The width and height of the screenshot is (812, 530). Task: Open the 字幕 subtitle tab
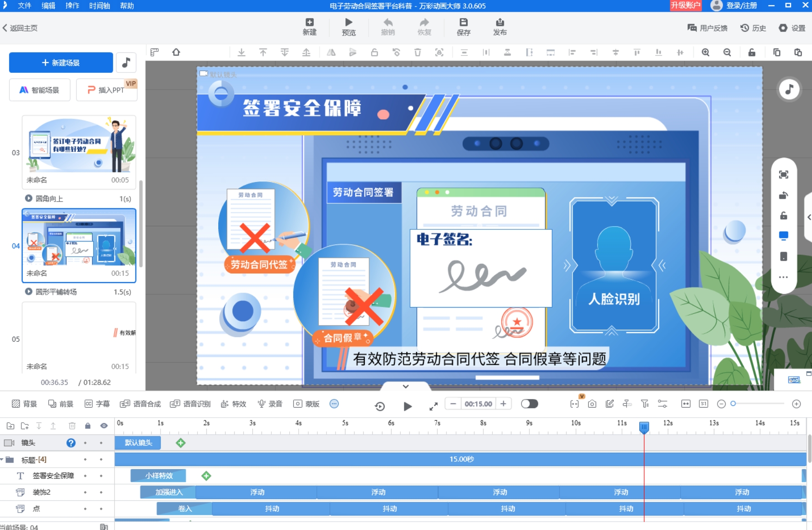click(97, 404)
